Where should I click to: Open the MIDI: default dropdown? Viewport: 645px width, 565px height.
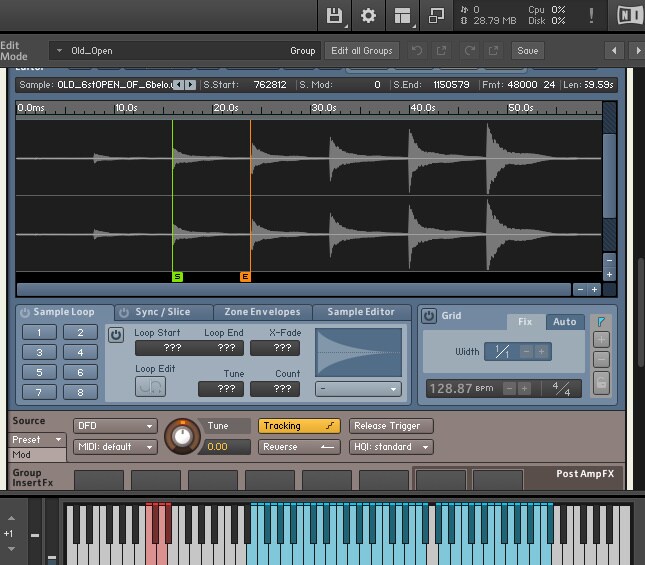pos(115,447)
